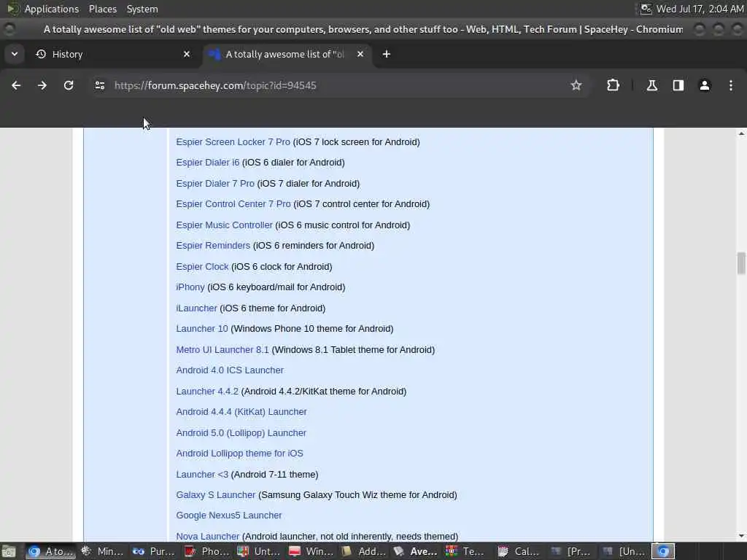Switch to 'Pho...' taskbar window
This screenshot has height=560, width=747.
pos(206,551)
